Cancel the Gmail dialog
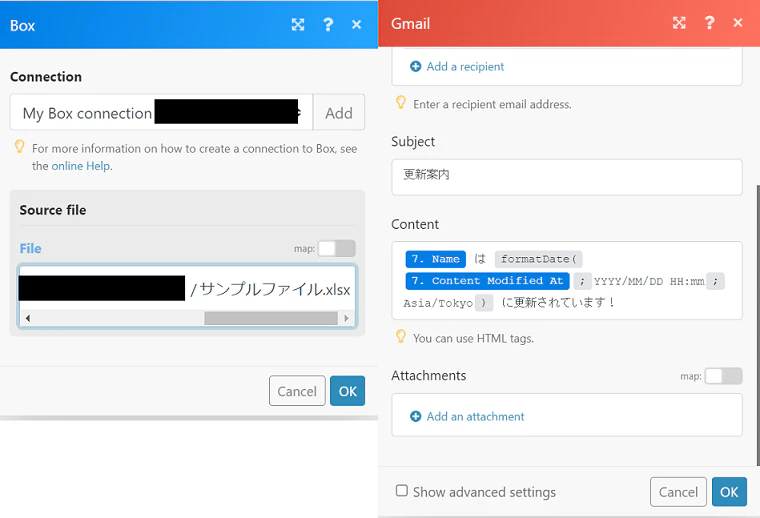Viewport: 760px width, 518px height. click(x=678, y=492)
